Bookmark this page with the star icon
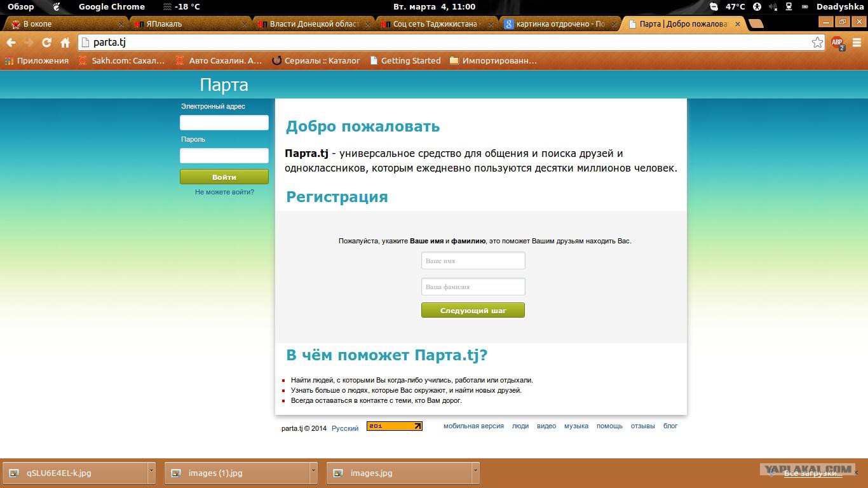Viewport: 868px width, 488px height. 817,43
